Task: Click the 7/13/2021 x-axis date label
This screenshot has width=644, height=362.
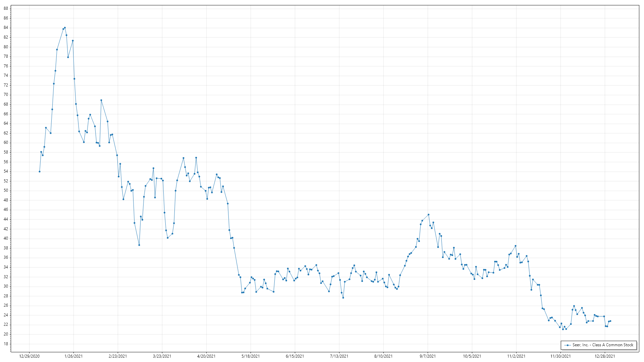Action: point(339,356)
